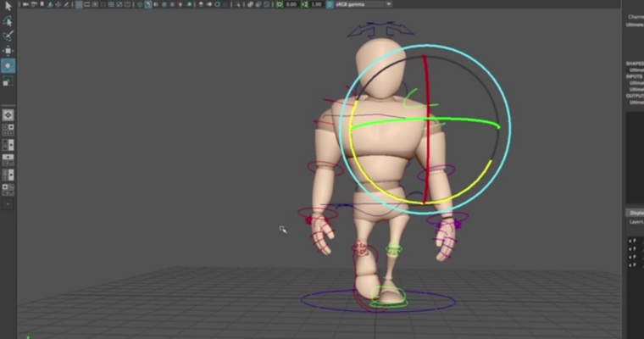Click the SHAPES section label
The width and height of the screenshot is (644, 339).
pos(635,64)
